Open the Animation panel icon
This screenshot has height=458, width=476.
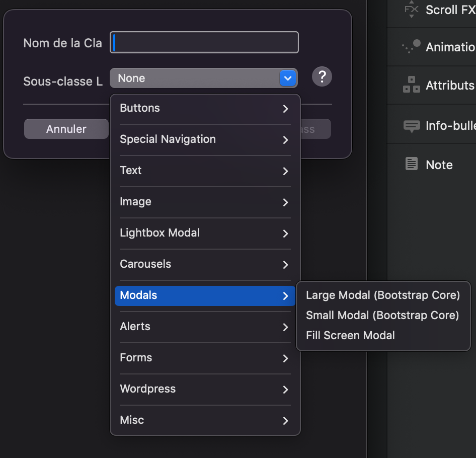click(x=412, y=47)
